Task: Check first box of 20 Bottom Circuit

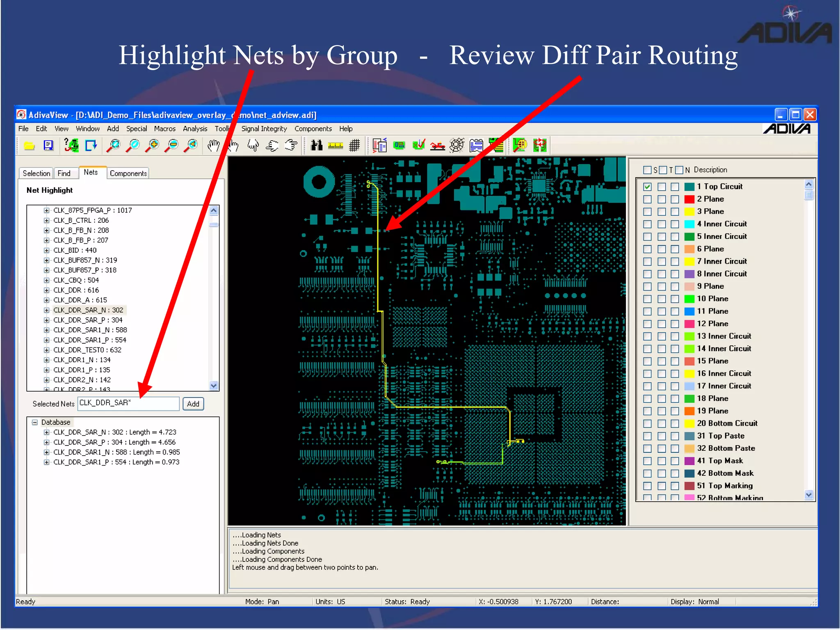Action: point(647,424)
